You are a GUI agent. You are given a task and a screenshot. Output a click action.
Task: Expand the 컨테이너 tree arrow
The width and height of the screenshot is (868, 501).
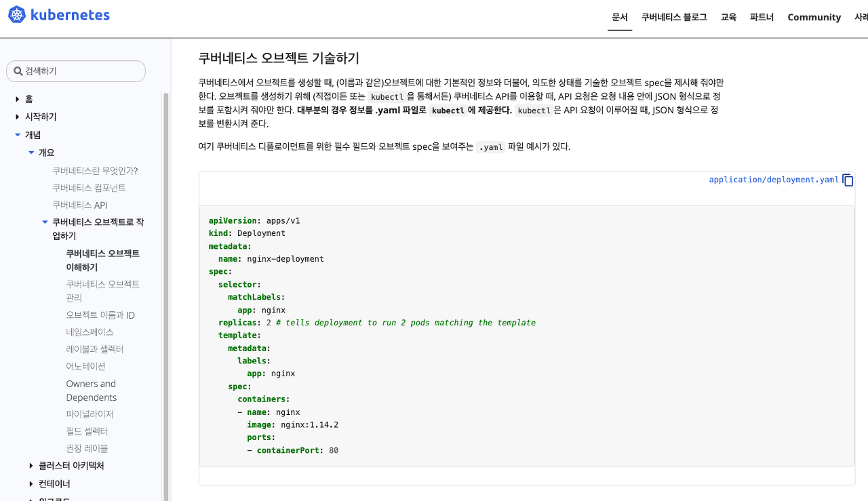(x=31, y=484)
